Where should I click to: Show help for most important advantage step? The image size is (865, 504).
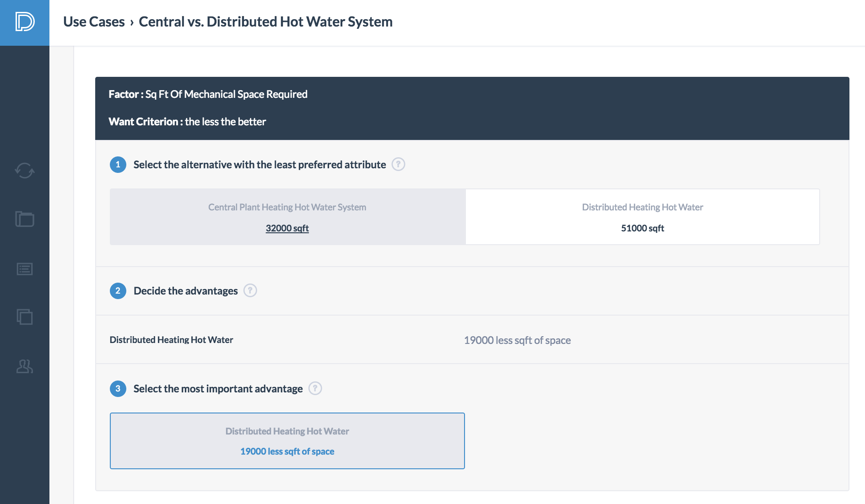[315, 388]
